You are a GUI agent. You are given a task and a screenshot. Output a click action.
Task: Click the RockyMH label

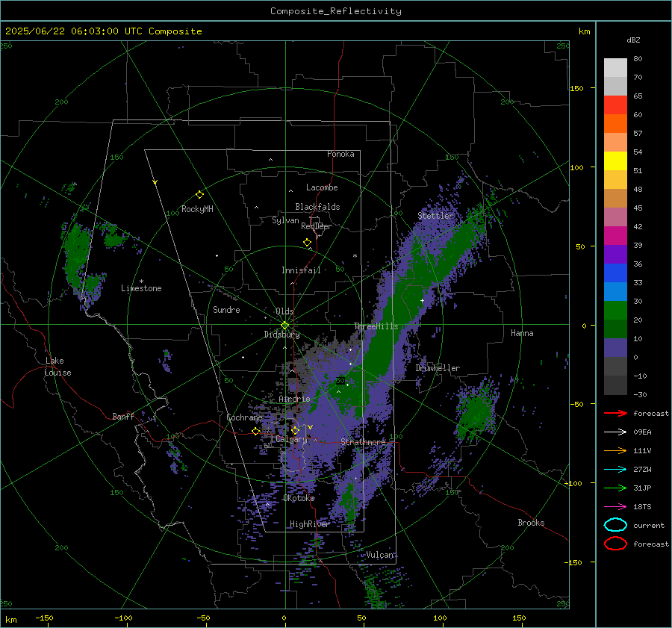click(197, 209)
